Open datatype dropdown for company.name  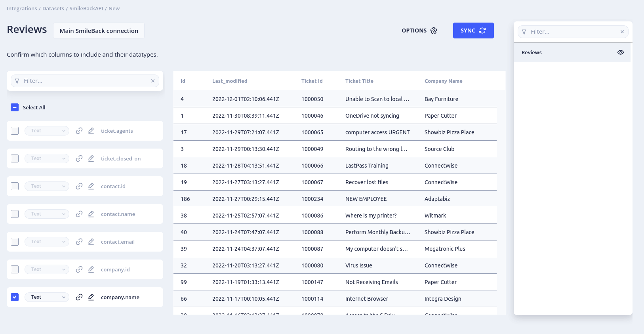click(x=47, y=297)
